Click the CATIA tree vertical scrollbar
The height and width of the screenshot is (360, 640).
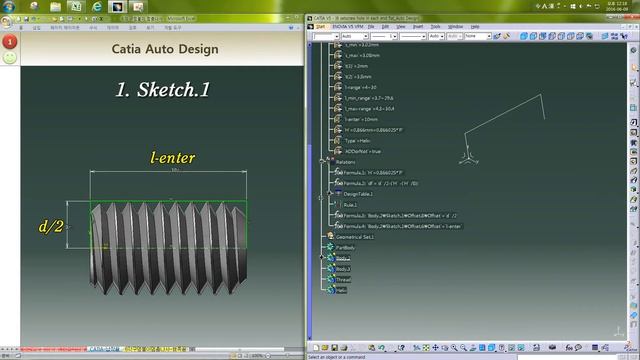(309, 190)
